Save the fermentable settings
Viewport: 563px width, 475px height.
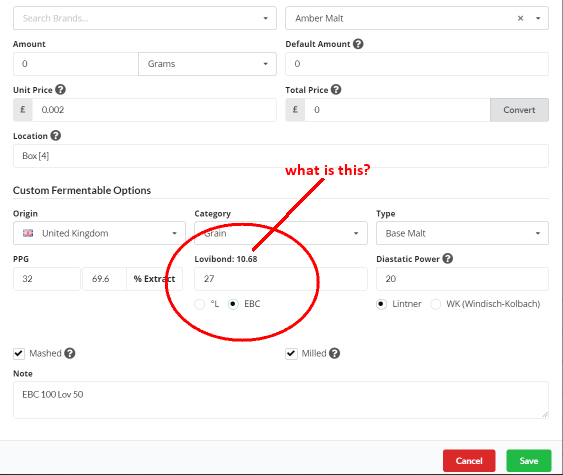pyautogui.click(x=529, y=461)
